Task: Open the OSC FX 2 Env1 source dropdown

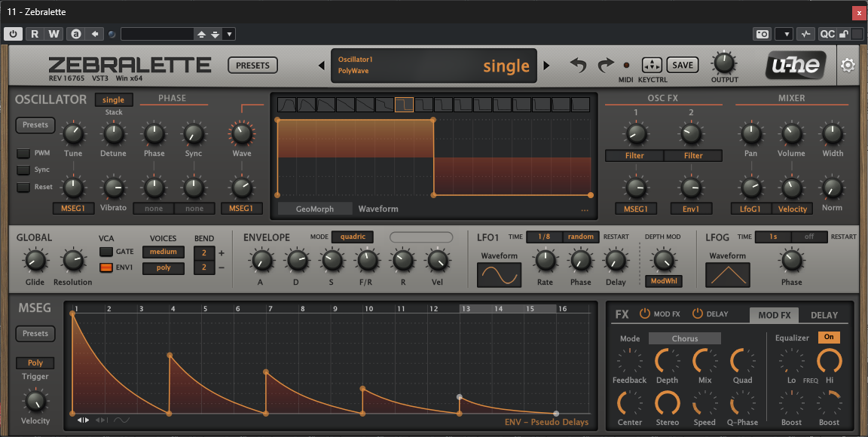Action: 691,209
